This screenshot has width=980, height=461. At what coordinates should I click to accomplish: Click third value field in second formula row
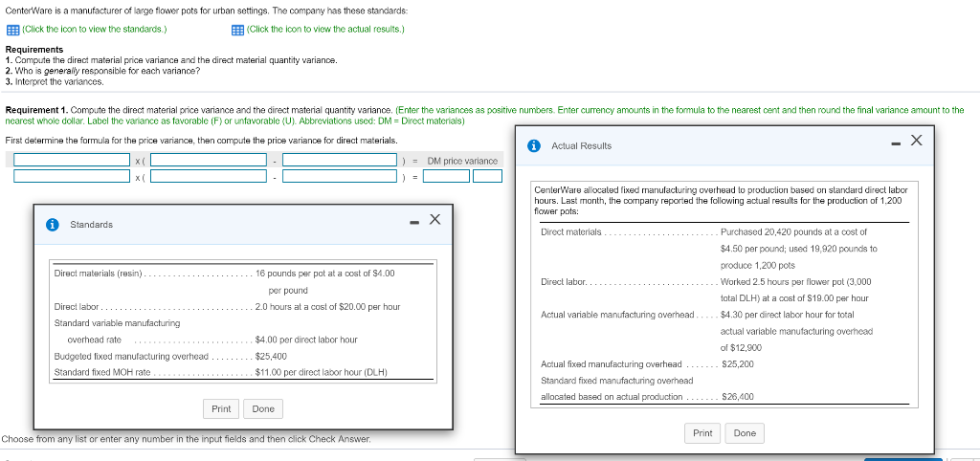pos(340,176)
